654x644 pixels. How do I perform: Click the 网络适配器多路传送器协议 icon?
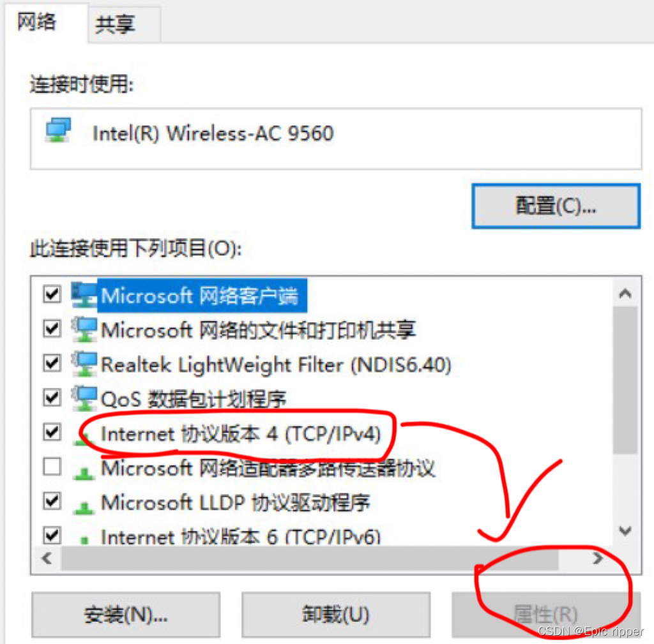84,472
